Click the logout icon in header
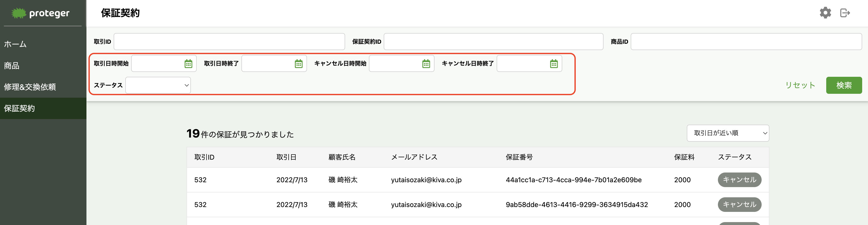 coord(845,13)
